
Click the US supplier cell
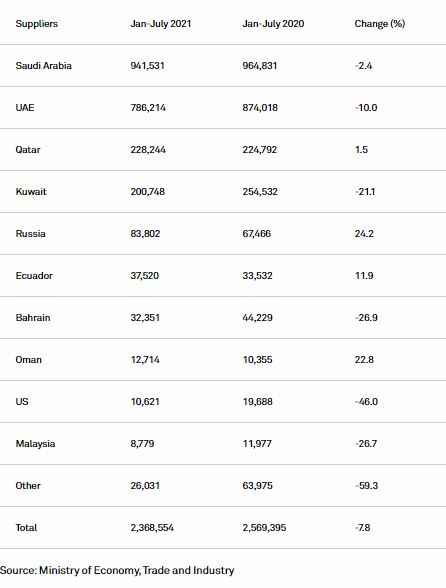(x=22, y=402)
